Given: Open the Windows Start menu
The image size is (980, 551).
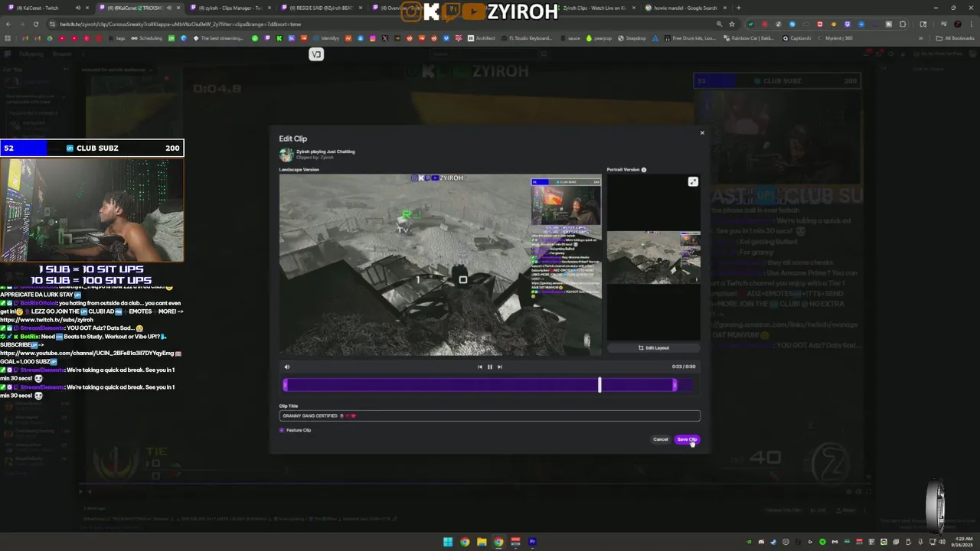Looking at the screenshot, I should point(448,542).
